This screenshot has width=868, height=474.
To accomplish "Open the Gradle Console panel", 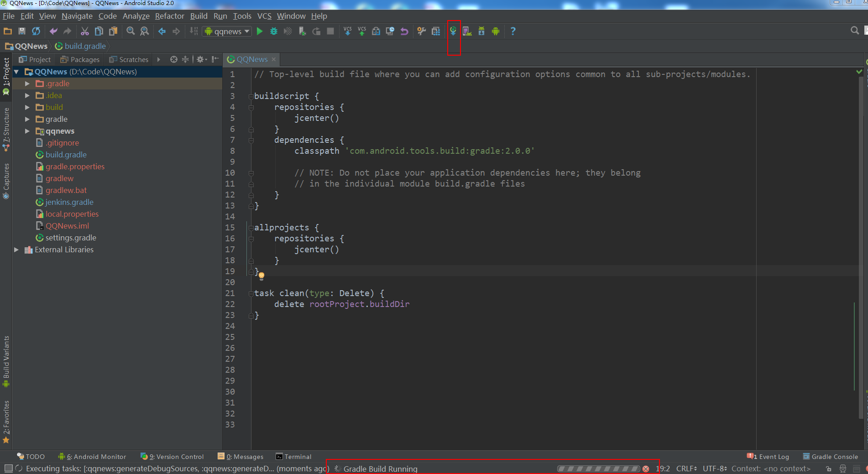I will (830, 457).
